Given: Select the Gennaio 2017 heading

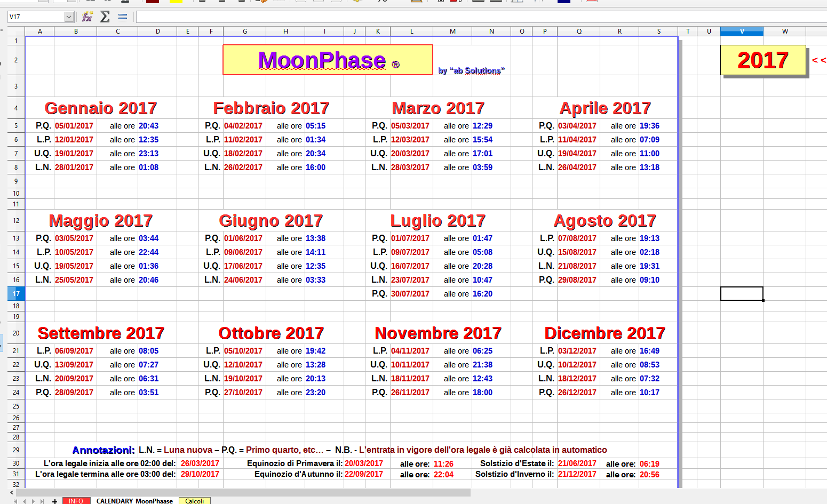Looking at the screenshot, I should tap(101, 108).
